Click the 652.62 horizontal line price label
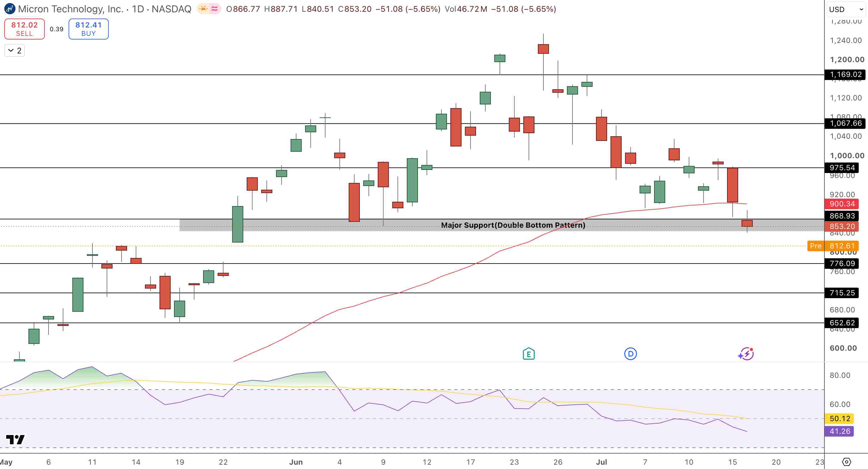Image resolution: width=868 pixels, height=469 pixels. (x=841, y=323)
